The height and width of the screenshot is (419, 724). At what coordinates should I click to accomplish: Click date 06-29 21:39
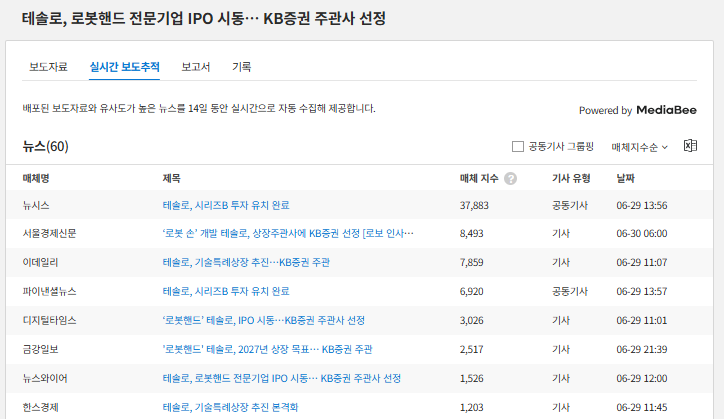(642, 349)
